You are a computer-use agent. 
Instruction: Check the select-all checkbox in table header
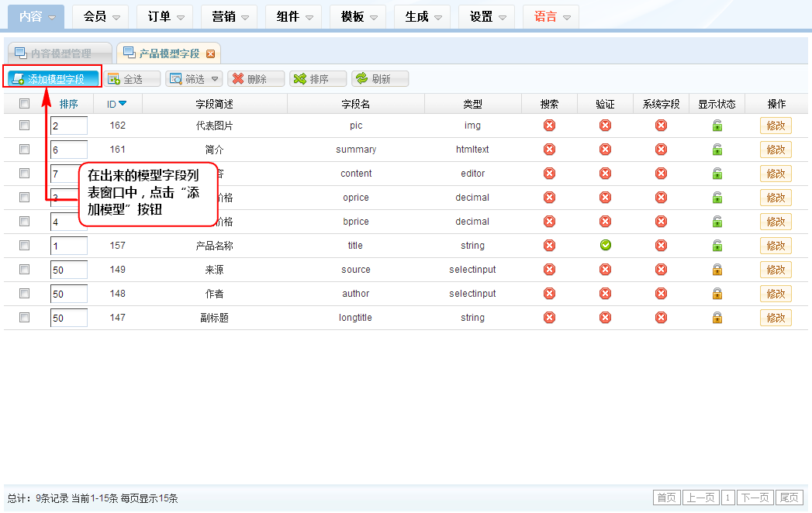[25, 104]
